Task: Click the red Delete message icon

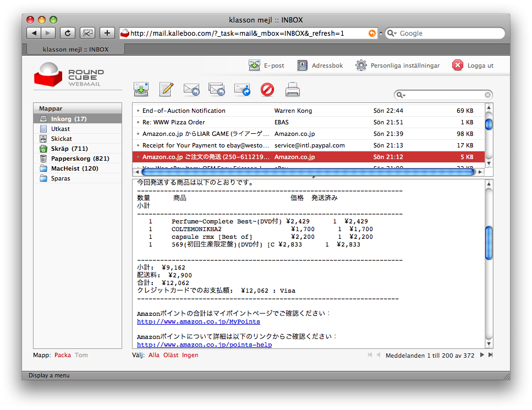Action: (x=267, y=90)
